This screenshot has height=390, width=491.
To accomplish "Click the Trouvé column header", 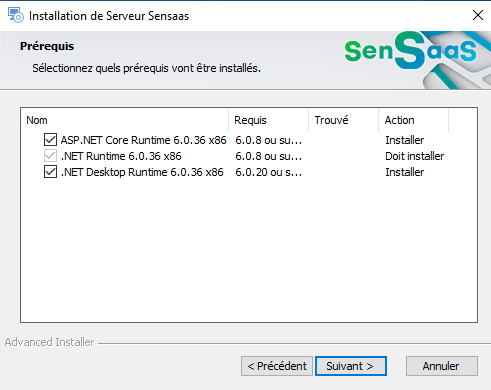I will [344, 120].
